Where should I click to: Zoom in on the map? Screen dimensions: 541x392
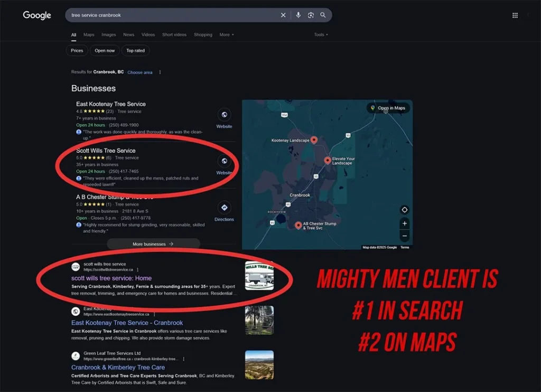405,223
